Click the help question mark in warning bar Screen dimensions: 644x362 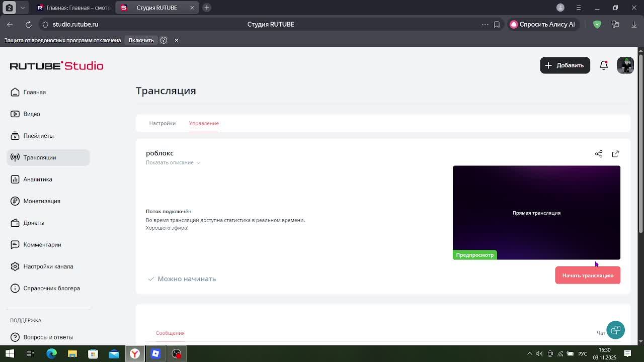[x=164, y=40]
